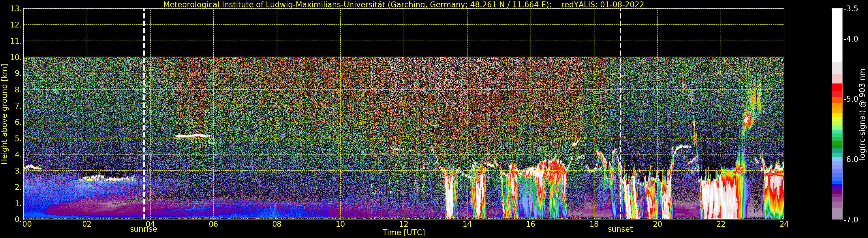Click the 06 tick on the time axis
The width and height of the screenshot is (868, 238).
213,224
